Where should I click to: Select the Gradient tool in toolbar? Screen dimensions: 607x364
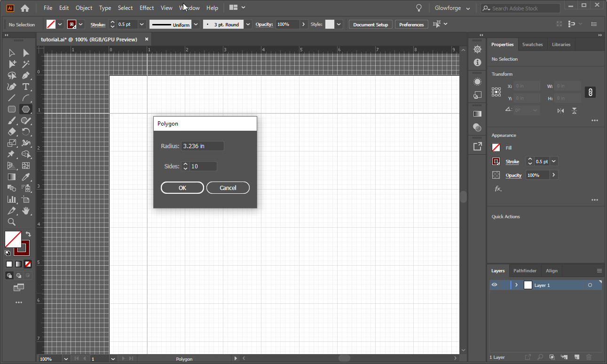click(12, 177)
